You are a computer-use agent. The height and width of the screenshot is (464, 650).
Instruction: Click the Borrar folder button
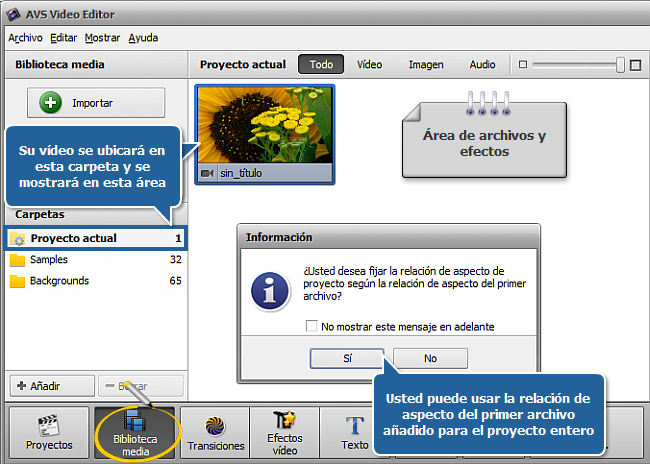[x=141, y=386]
